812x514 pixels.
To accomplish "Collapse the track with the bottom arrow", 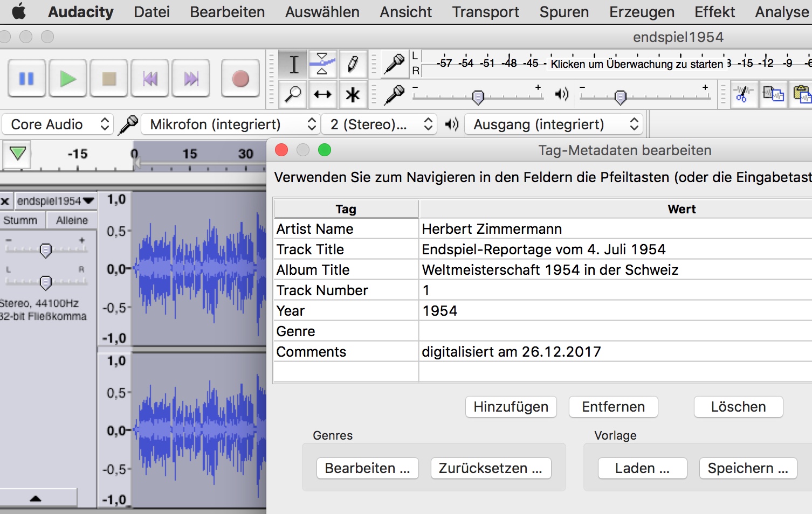I will [x=36, y=498].
